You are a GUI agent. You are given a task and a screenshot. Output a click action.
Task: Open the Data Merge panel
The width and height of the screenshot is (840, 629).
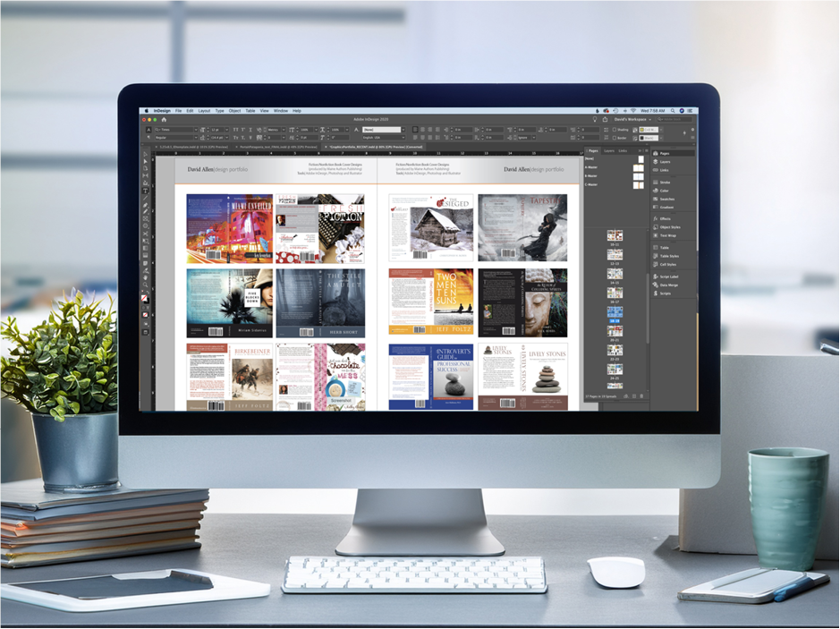(674, 285)
